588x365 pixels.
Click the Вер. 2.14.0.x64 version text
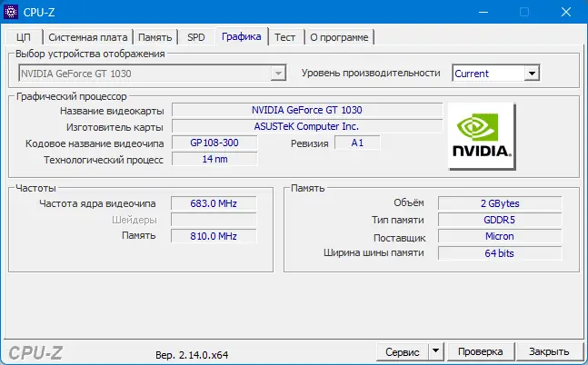pos(192,355)
